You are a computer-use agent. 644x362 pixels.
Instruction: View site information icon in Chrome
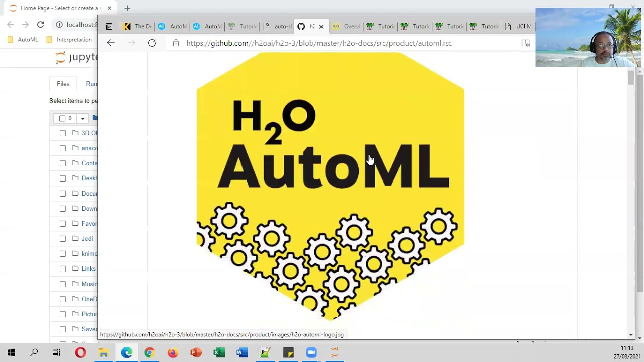coord(59,25)
